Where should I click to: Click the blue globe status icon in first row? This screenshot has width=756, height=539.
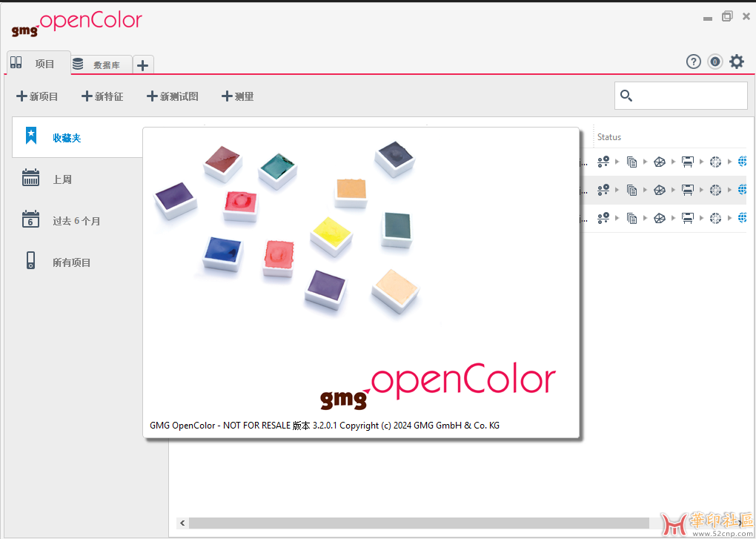[743, 162]
